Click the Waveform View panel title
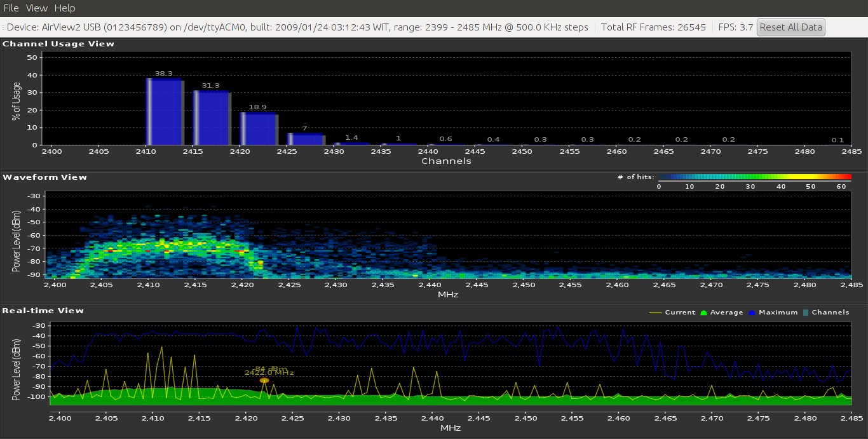This screenshot has width=868, height=439. tap(44, 177)
